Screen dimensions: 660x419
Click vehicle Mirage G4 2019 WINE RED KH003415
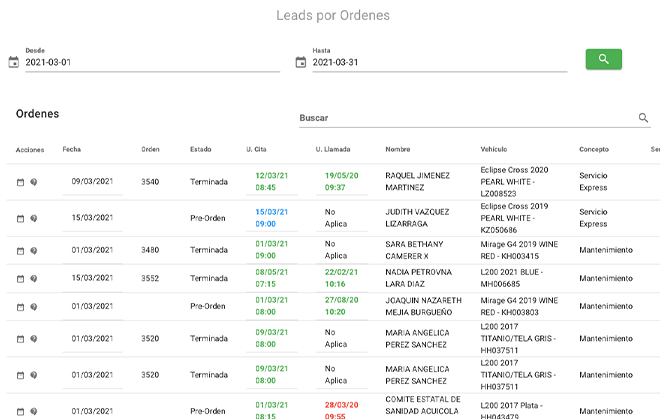(519, 250)
